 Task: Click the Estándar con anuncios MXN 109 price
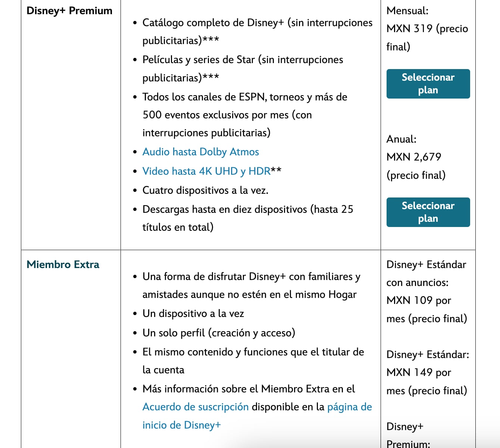tap(427, 292)
